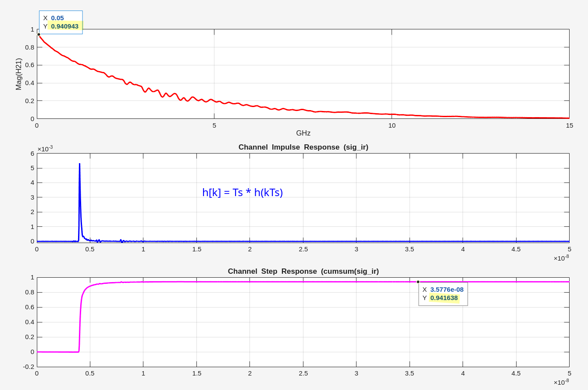This screenshot has width=588, height=390.
Task: Click the ×10^-3 exponent label on impulse plot
Action: pos(45,149)
